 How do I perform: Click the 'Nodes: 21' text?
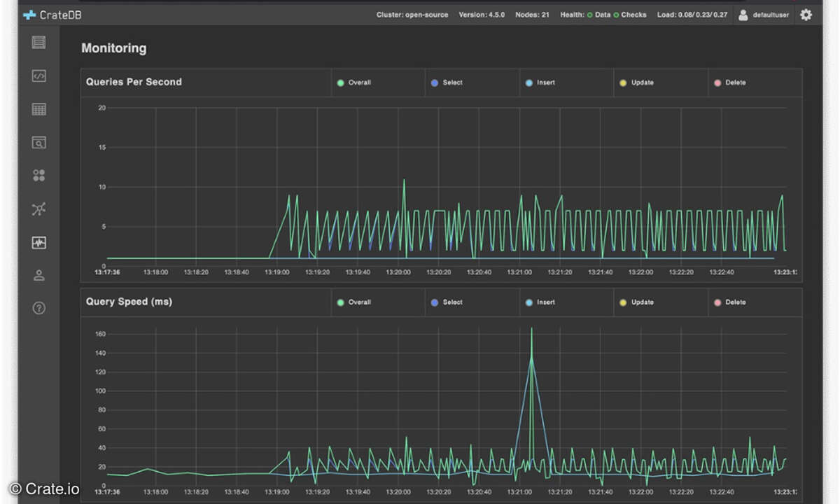tap(532, 15)
